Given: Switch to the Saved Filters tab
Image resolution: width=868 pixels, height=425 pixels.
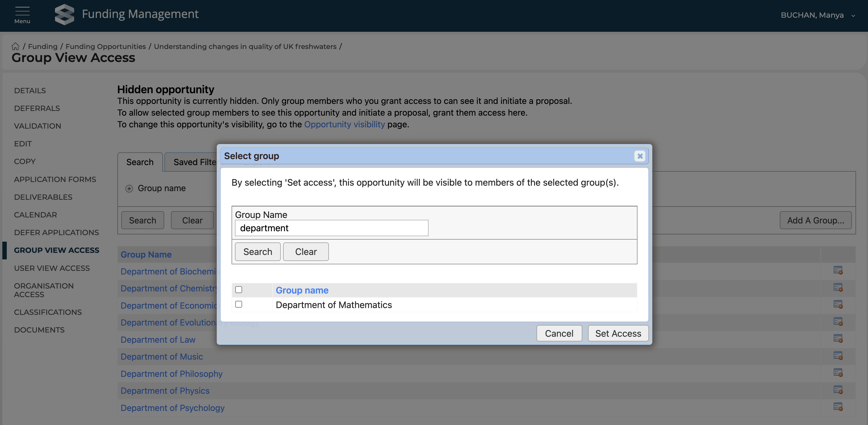Looking at the screenshot, I should tap(195, 162).
